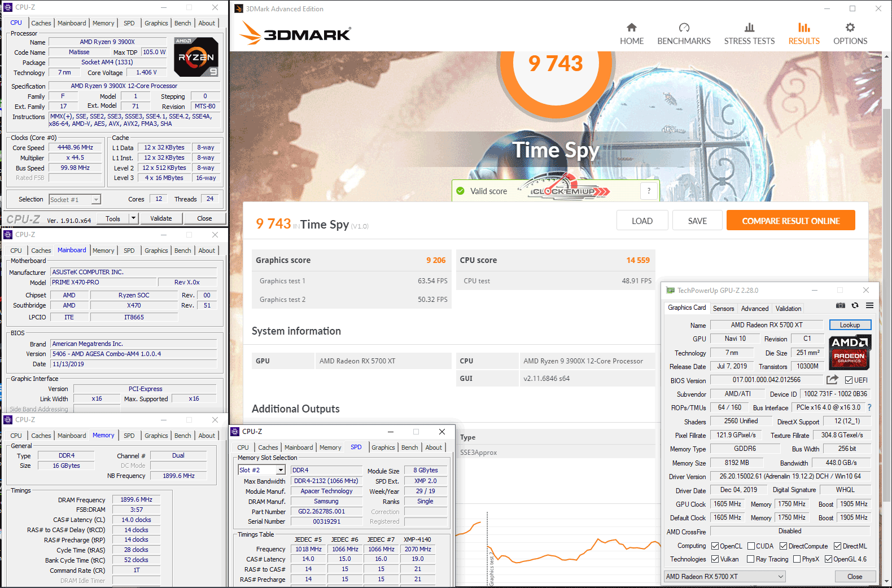
Task: Open 3DMark Stress Tests section
Action: [749, 34]
